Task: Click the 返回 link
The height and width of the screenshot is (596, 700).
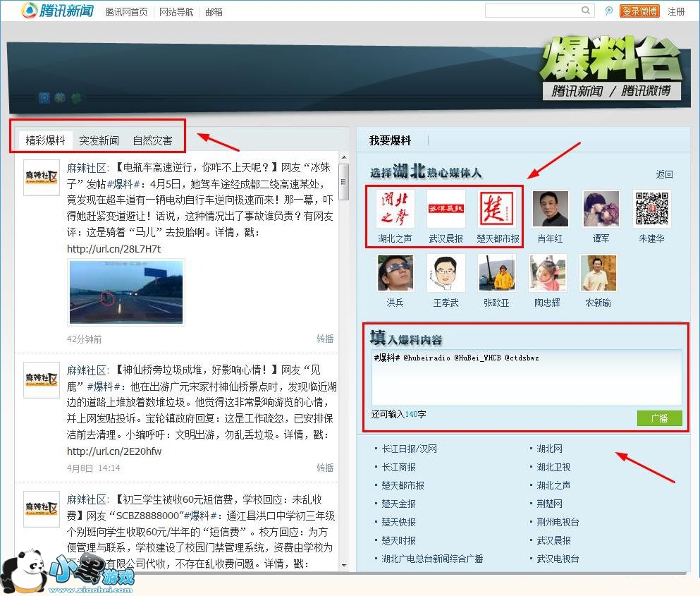Action: coord(664,174)
